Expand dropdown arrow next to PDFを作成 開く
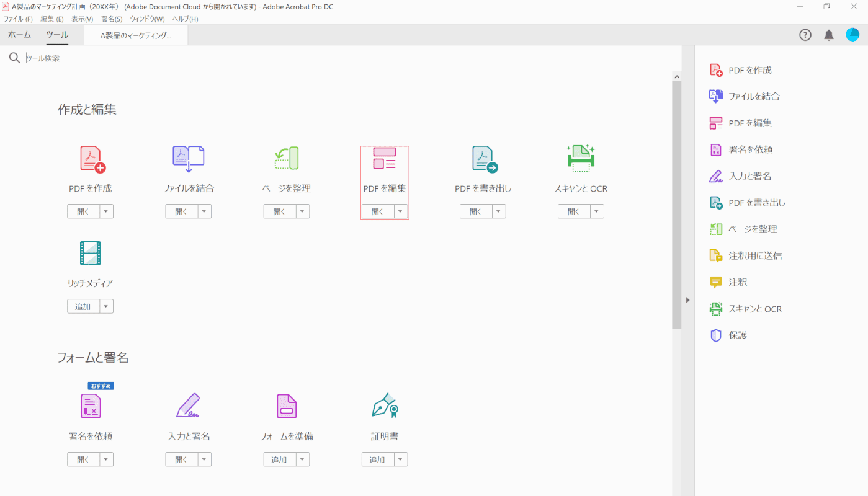The height and width of the screenshot is (496, 868). (x=106, y=211)
